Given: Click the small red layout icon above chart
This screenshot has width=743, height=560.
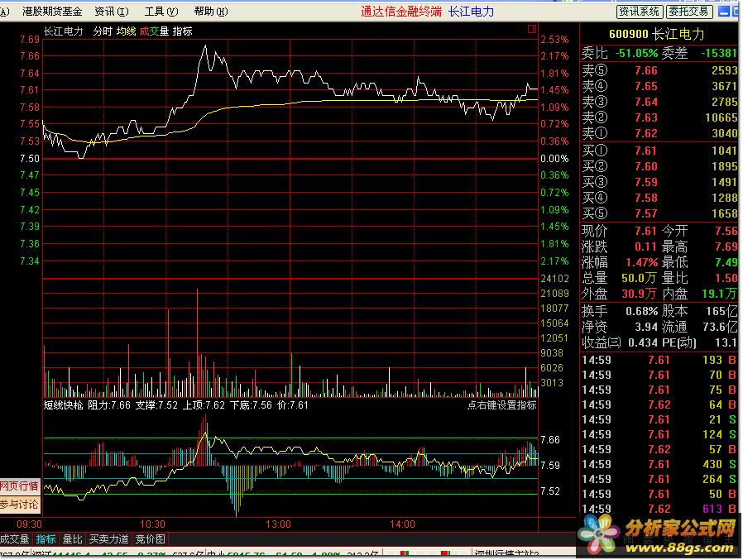Looking at the screenshot, I should [x=532, y=30].
